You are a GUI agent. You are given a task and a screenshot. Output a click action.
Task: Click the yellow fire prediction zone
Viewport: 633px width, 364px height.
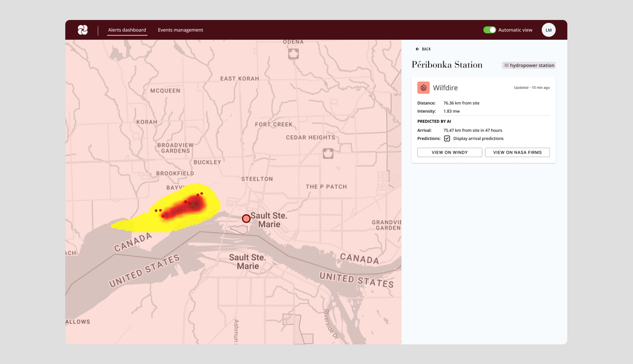pos(140,224)
